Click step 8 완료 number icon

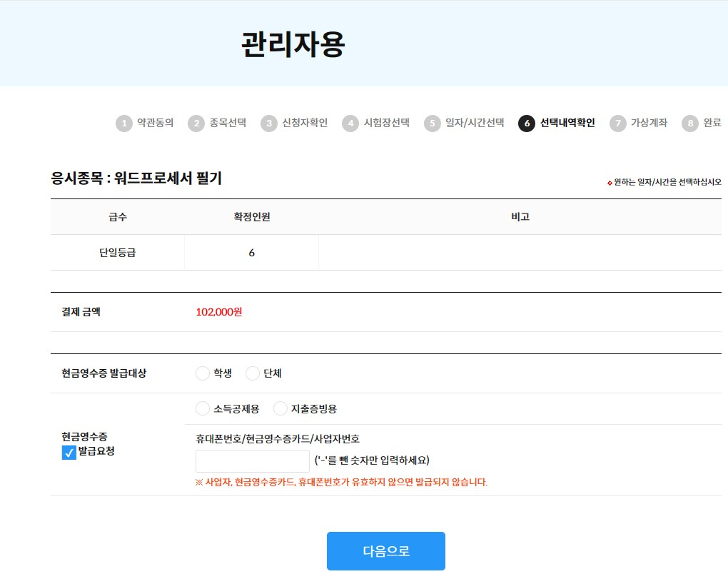tap(689, 124)
